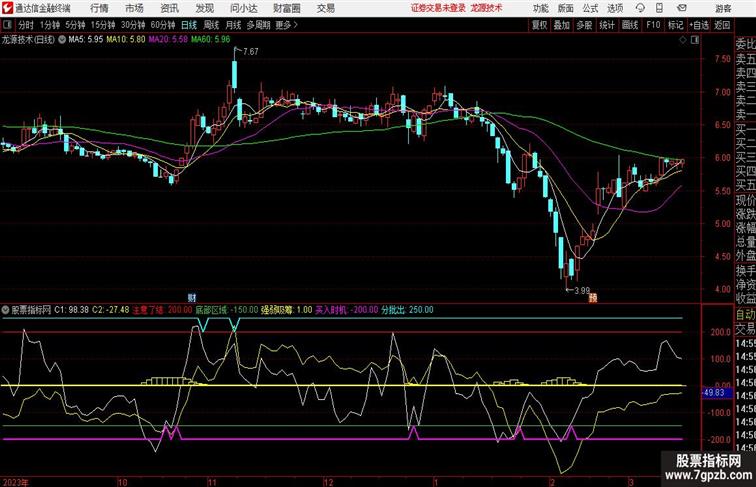Click the 叠加 toolbar button

pos(562,25)
